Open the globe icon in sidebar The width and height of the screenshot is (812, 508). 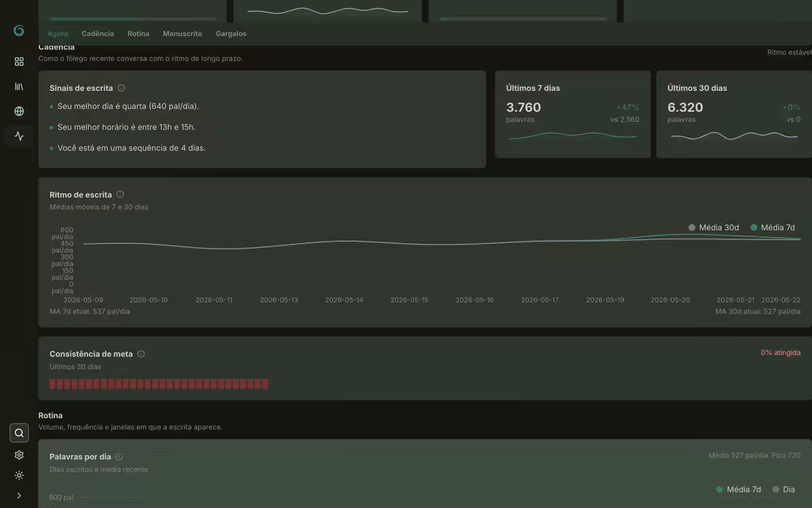click(x=19, y=111)
